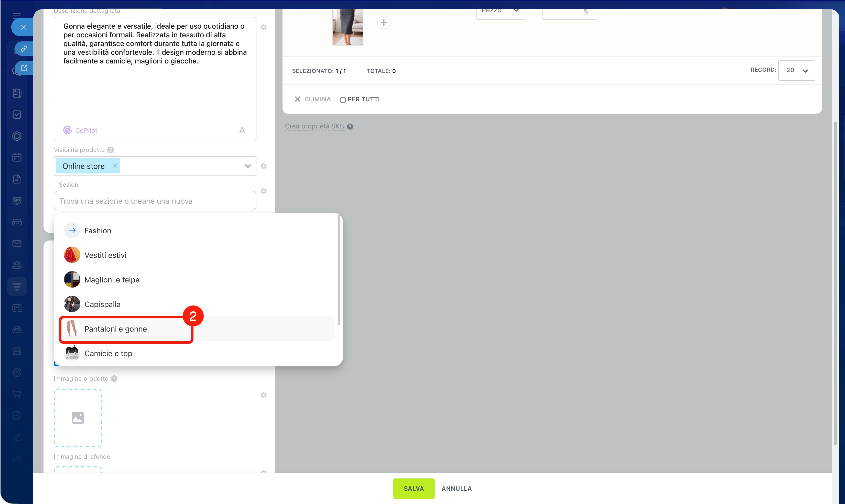
Task: Click the Sezioni search input field
Action: [x=155, y=201]
